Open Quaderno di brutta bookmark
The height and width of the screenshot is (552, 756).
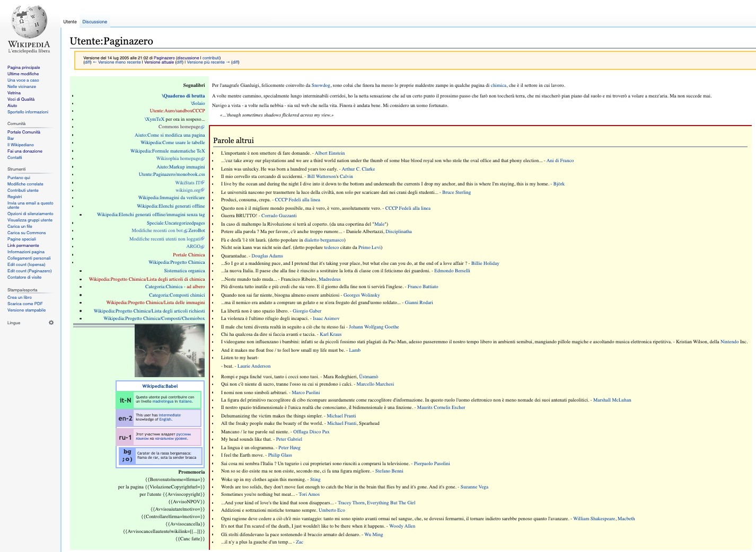point(183,96)
